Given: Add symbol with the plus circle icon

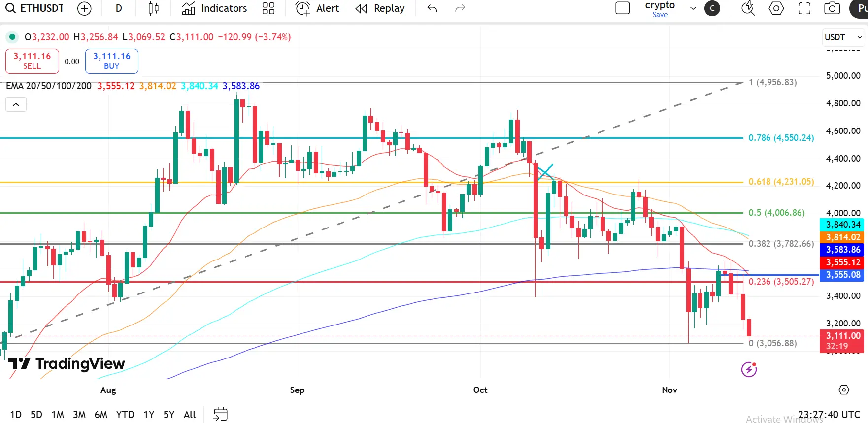Looking at the screenshot, I should pyautogui.click(x=85, y=8).
